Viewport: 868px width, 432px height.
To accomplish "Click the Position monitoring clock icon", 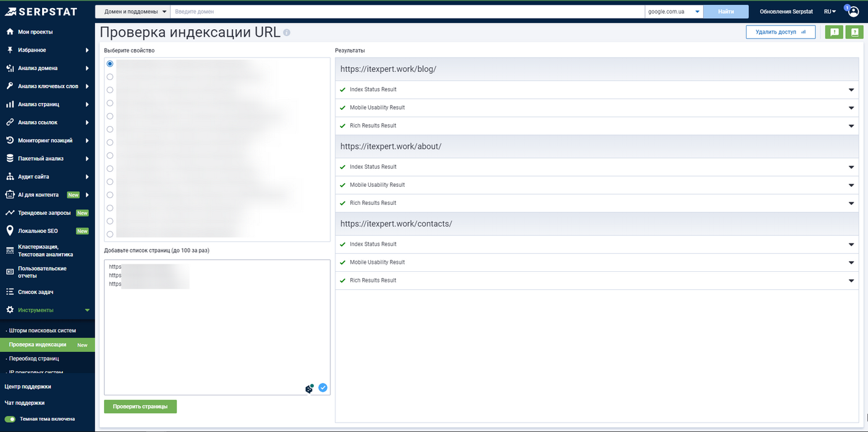I will tap(10, 140).
